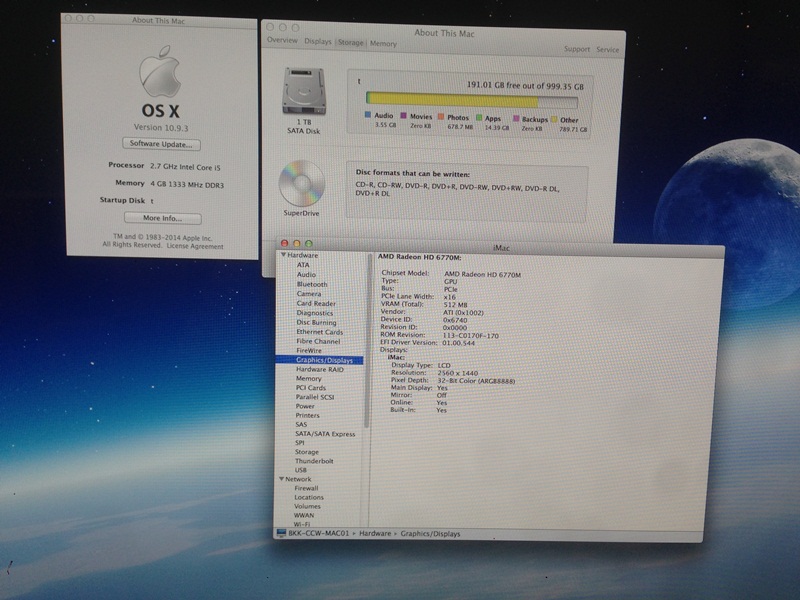This screenshot has height=600, width=800.
Task: Select FireWire in the sidebar
Action: pyautogui.click(x=309, y=351)
